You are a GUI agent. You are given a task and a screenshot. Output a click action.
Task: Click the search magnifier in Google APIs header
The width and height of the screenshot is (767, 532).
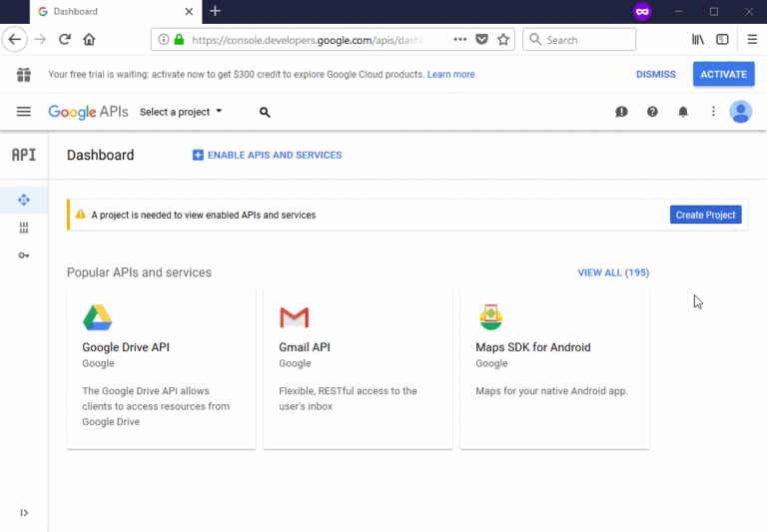pos(265,112)
